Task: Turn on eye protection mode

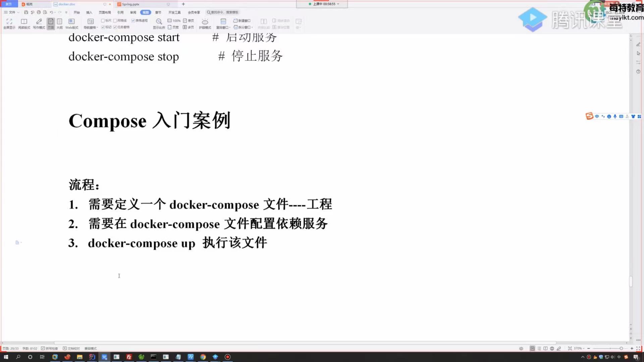Action: click(205, 23)
